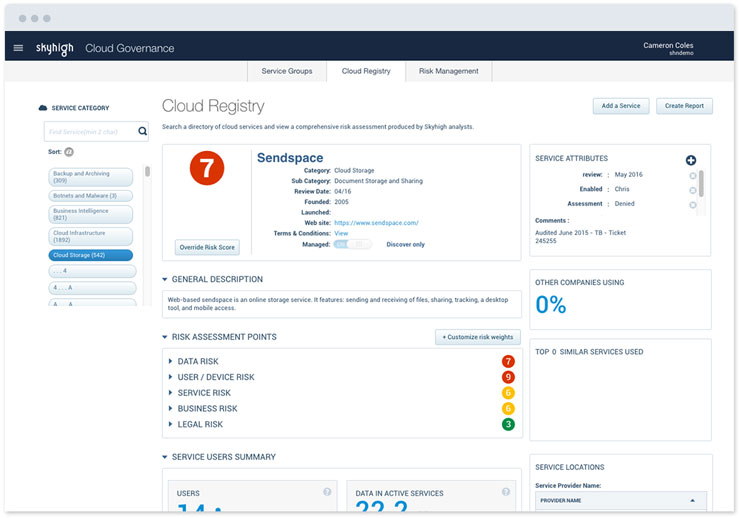Image resolution: width=740 pixels, height=518 pixels.
Task: Click the Sort toggle icon
Action: [x=69, y=152]
